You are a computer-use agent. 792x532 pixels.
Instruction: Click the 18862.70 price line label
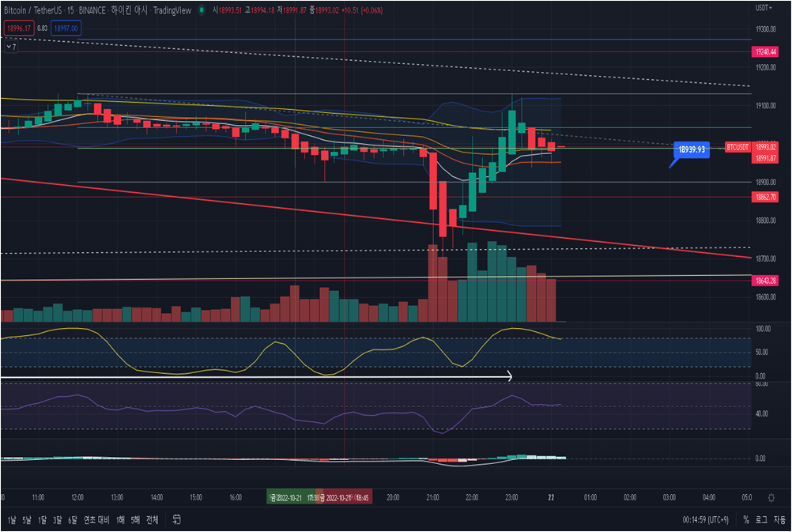[766, 197]
